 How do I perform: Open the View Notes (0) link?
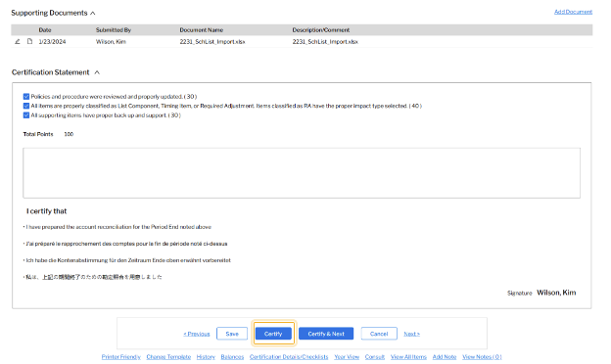pyautogui.click(x=482, y=357)
